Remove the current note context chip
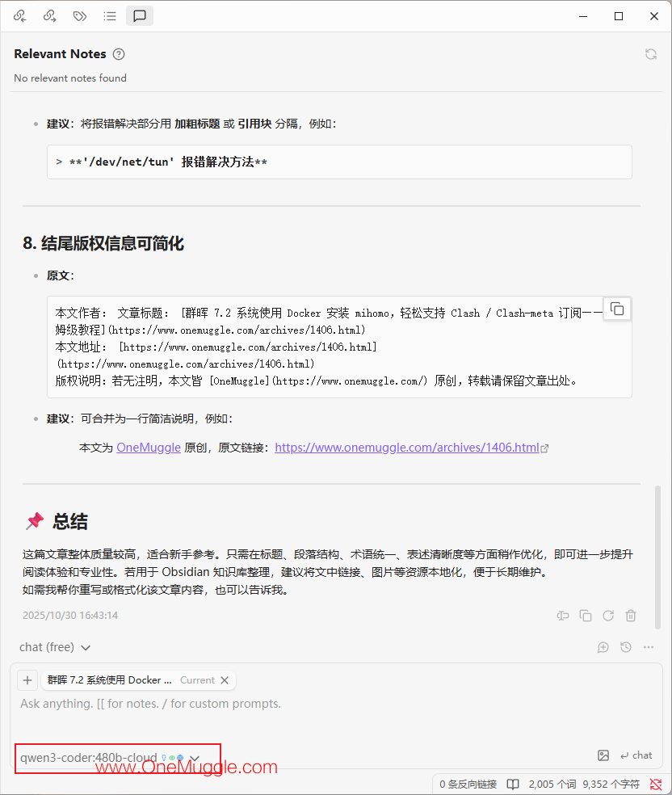Screen dimensions: 672x795 coord(225,680)
